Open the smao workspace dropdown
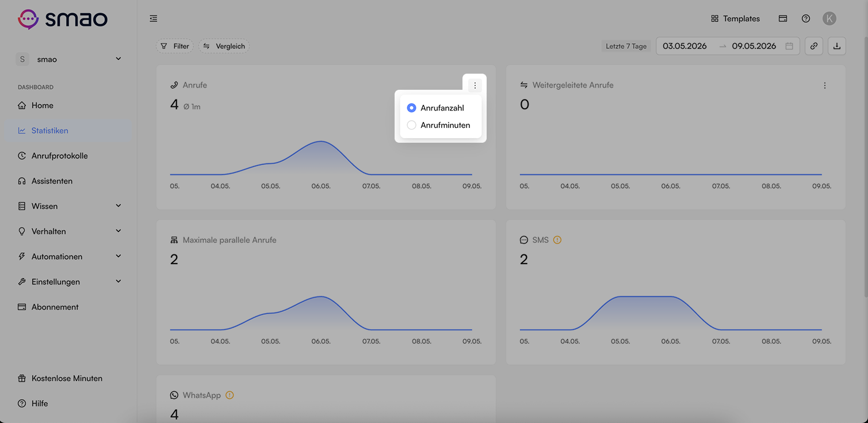 click(x=69, y=59)
